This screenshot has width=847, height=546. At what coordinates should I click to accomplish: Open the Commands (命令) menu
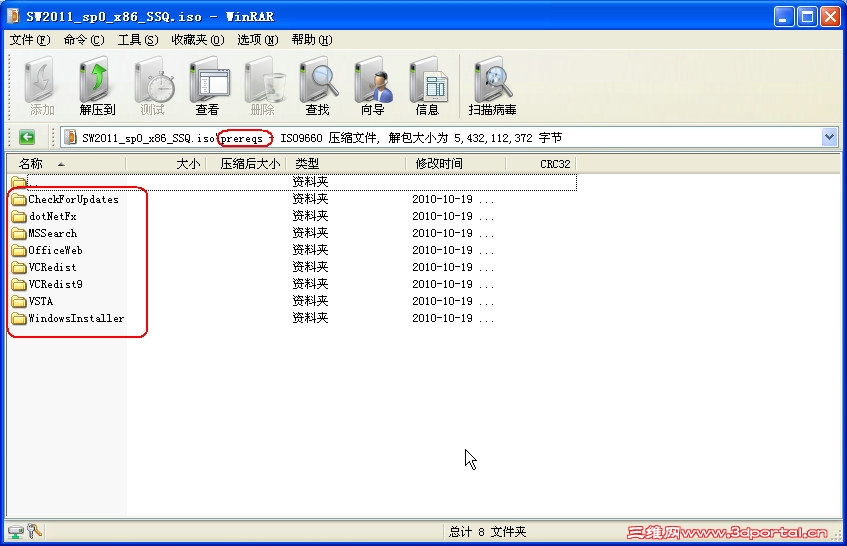click(84, 40)
